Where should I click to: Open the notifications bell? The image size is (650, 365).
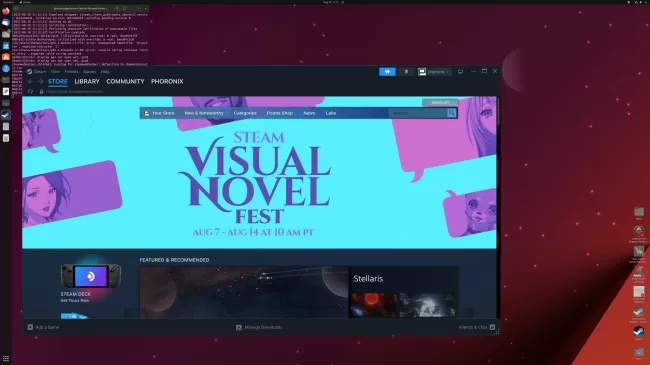click(406, 72)
